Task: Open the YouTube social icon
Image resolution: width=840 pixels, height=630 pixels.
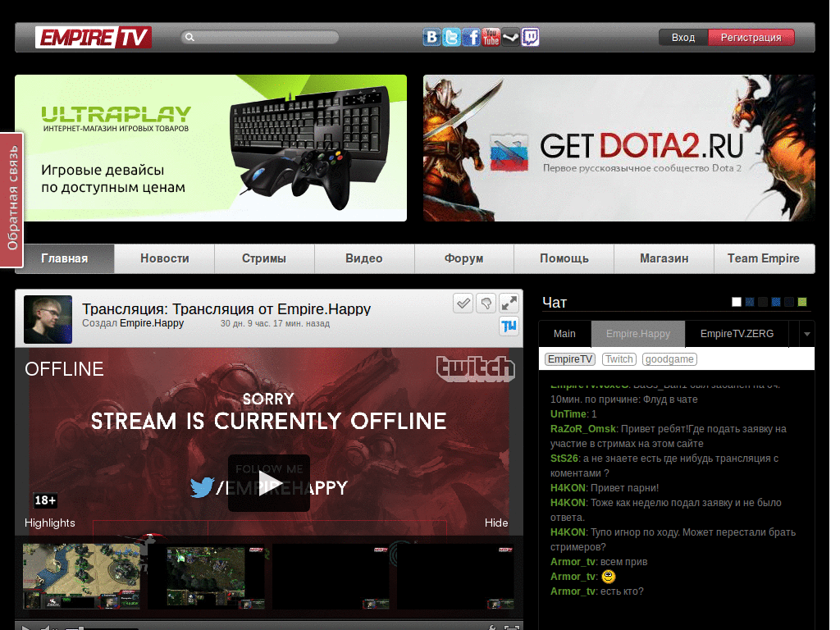Action: [491, 38]
